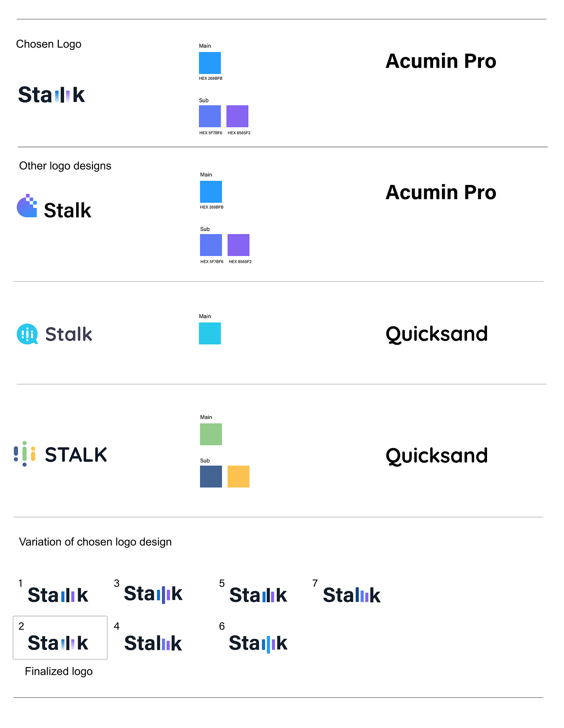Viewport: 564px width, 728px height.
Task: Click the cyan main color swatch
Action: [210, 333]
